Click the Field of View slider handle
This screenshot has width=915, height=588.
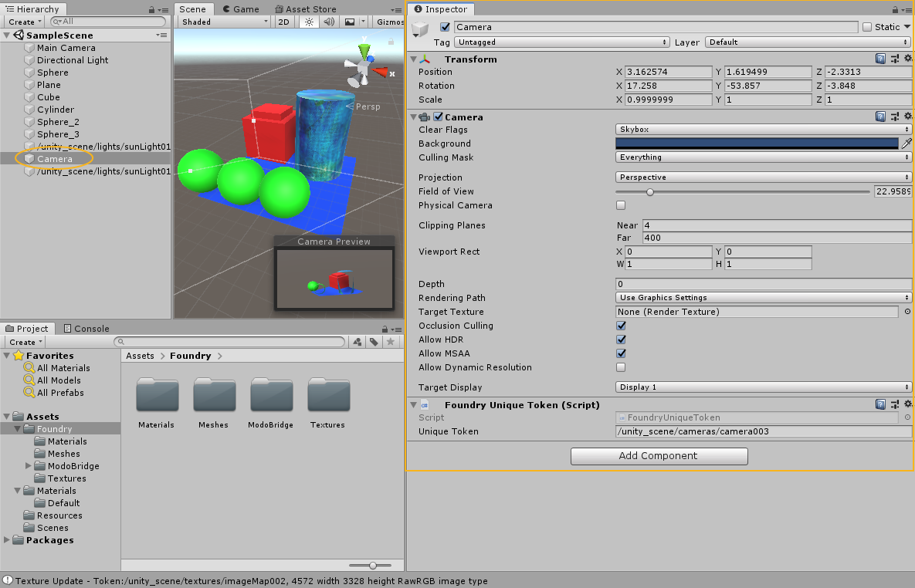click(649, 191)
